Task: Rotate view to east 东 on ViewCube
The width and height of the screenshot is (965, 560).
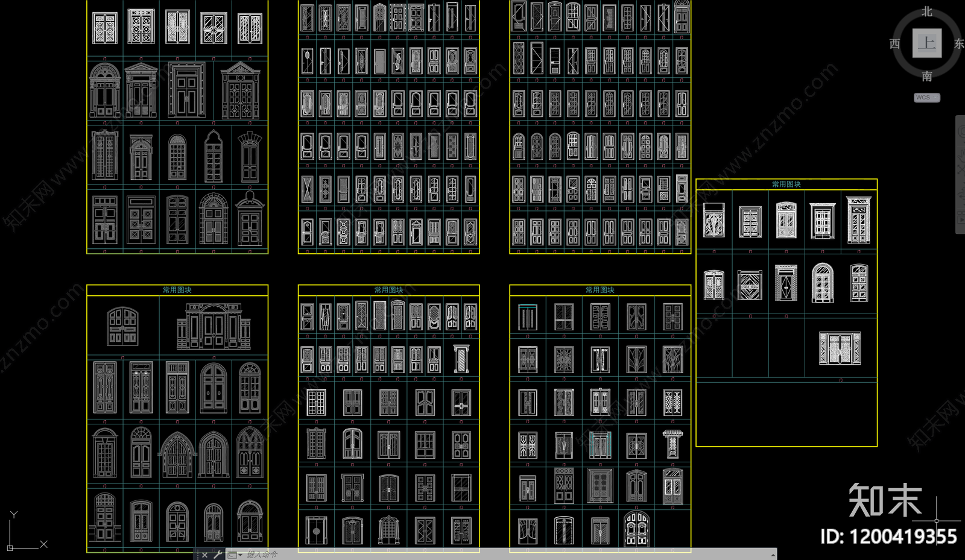Action: [x=959, y=44]
